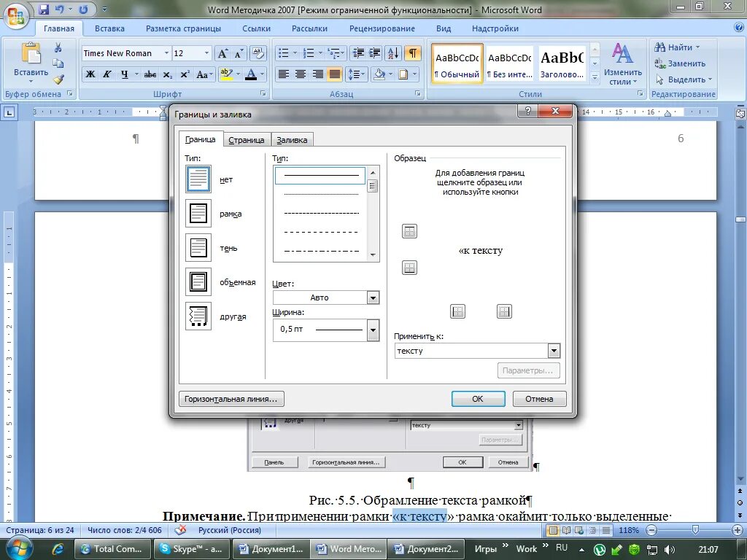Toggle italic К formatting

(x=107, y=74)
